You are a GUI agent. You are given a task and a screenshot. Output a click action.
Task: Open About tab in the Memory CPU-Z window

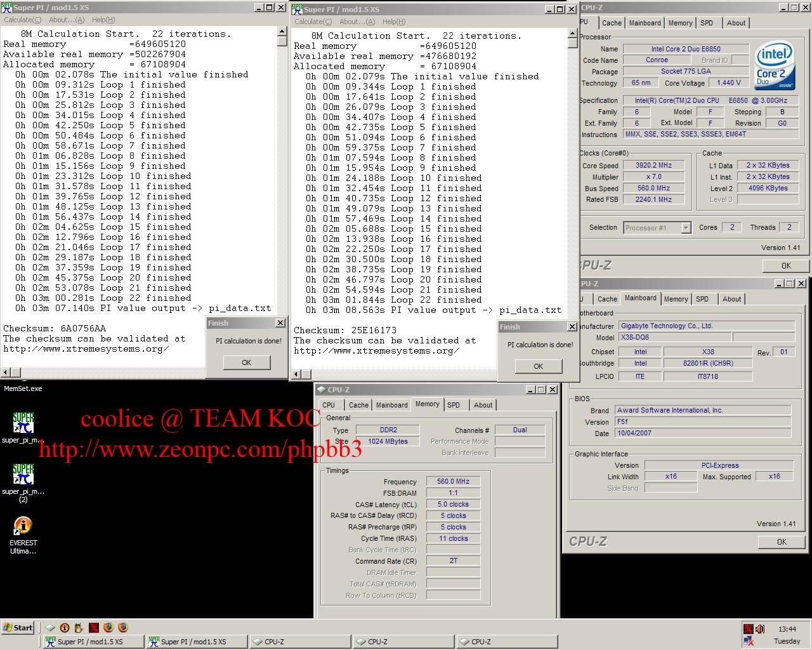click(483, 405)
